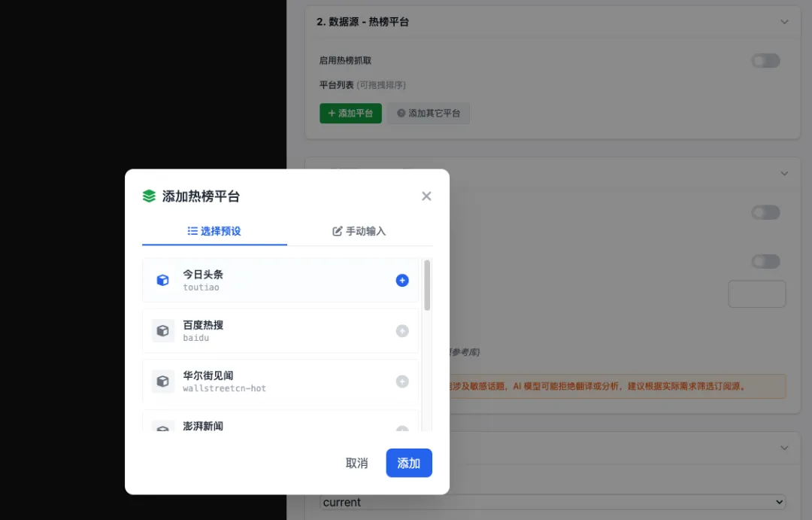
Task: Select the 澎湃新闻 row
Action: coord(280,421)
